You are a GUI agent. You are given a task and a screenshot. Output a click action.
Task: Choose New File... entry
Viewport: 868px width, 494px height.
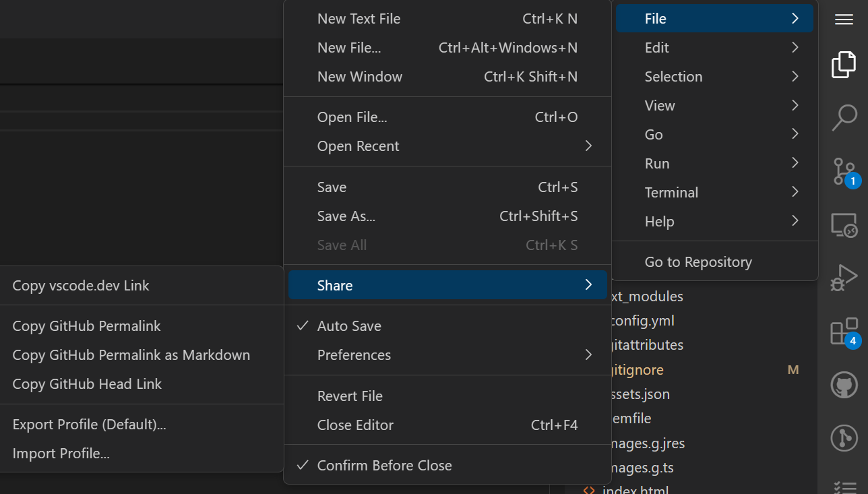pos(447,48)
